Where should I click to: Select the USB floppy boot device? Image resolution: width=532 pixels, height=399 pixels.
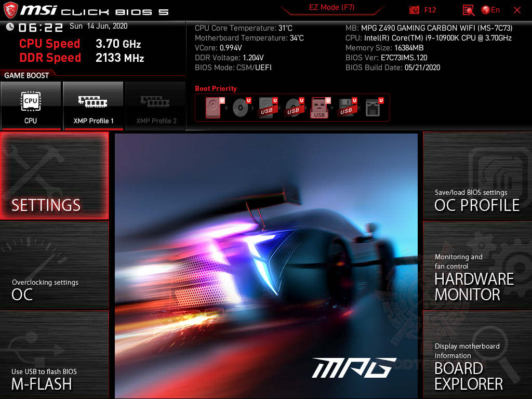347,108
